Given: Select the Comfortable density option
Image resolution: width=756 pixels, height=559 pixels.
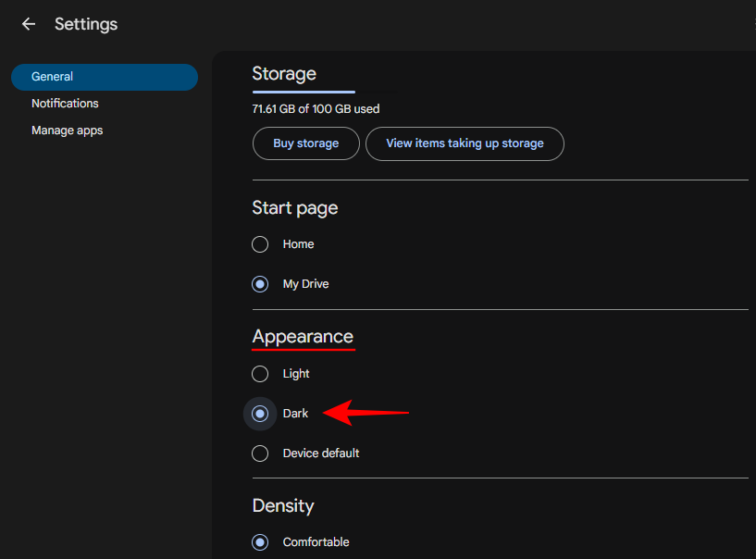Looking at the screenshot, I should click(x=260, y=542).
